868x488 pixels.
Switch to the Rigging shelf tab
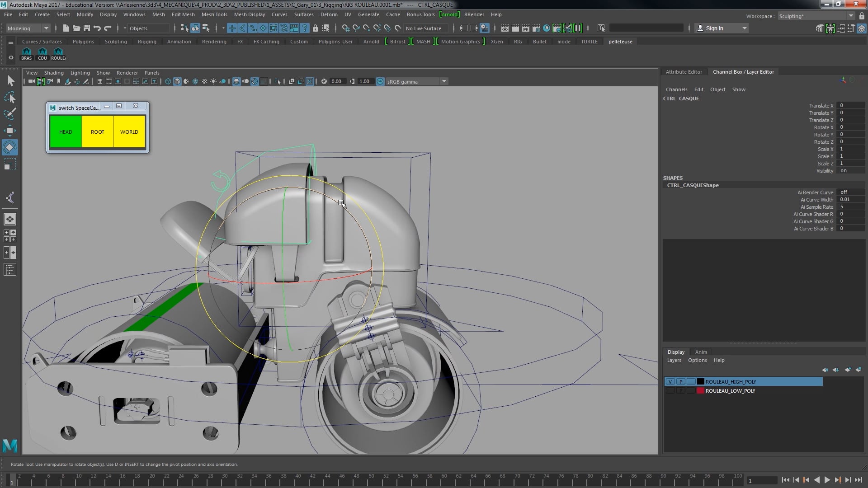coord(147,42)
